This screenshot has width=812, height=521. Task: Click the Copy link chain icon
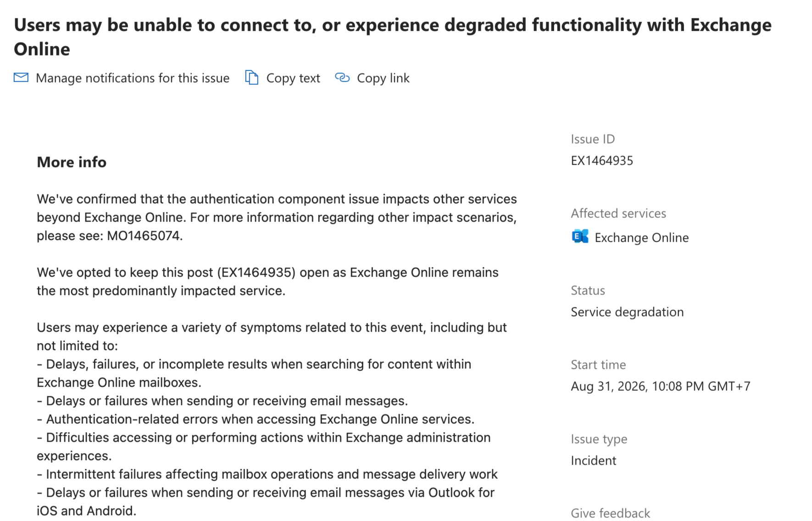(x=342, y=78)
